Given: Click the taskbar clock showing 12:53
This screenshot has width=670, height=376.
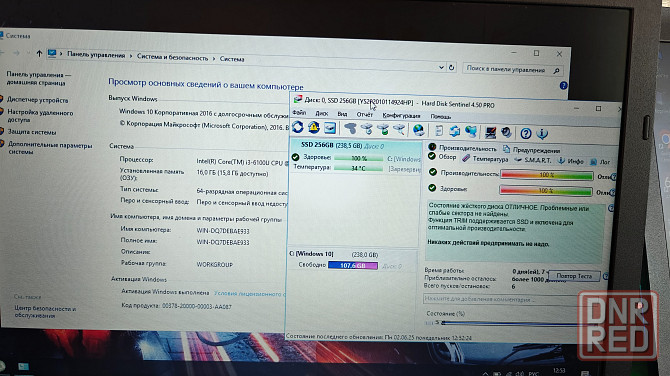Looking at the screenshot, I should click(x=559, y=370).
